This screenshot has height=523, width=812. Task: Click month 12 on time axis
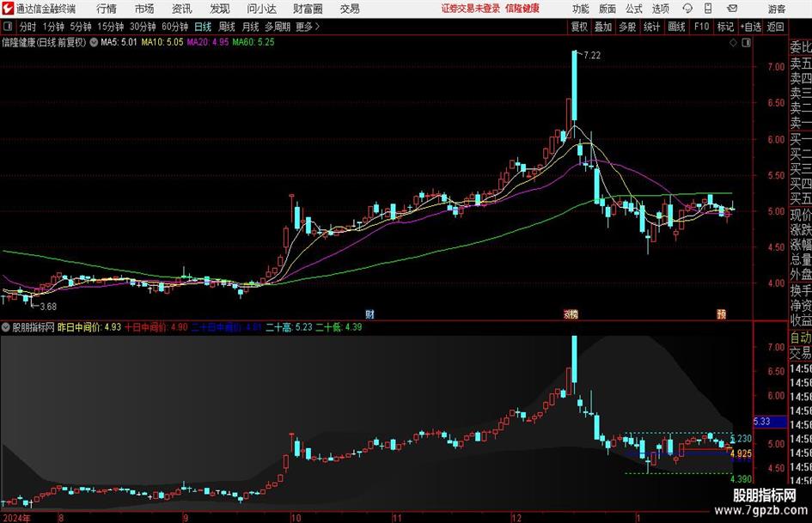516,518
